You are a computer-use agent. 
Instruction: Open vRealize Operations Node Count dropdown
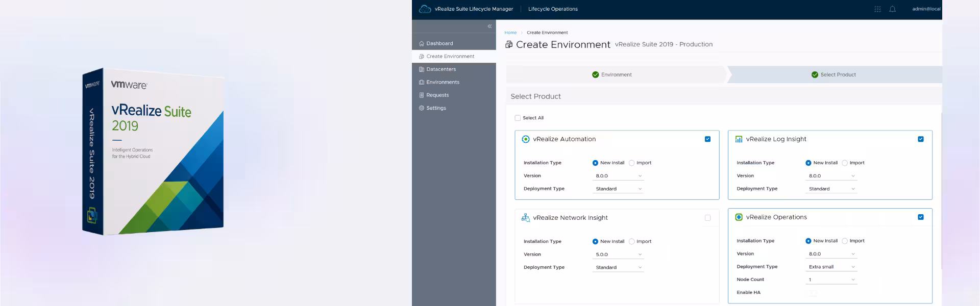pos(831,280)
